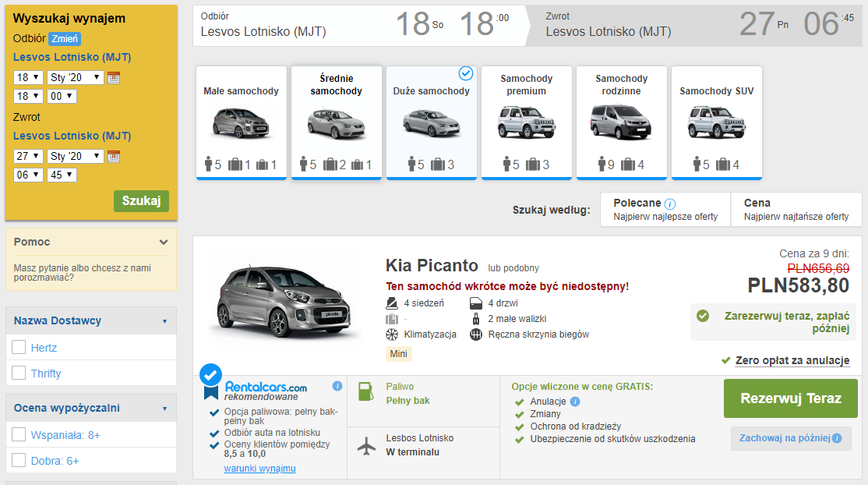Sort by Polecane best offers first
This screenshot has height=485, width=868.
coord(665,210)
